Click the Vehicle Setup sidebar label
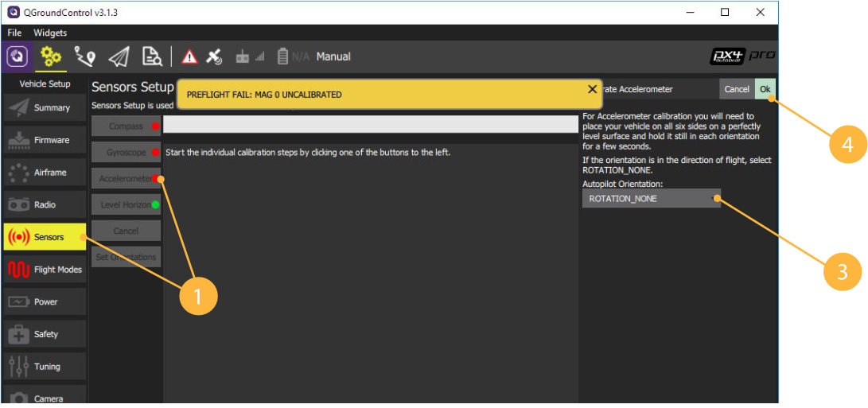The width and height of the screenshot is (868, 408). pyautogui.click(x=45, y=84)
